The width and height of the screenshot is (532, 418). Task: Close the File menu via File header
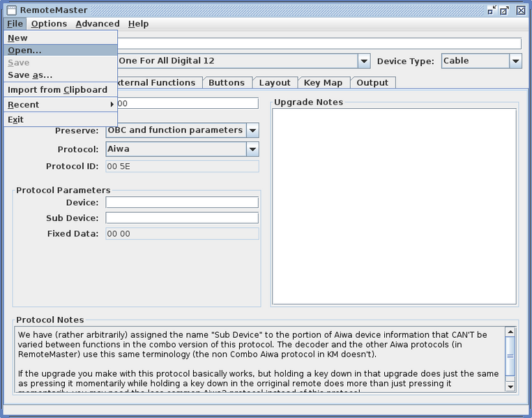[x=15, y=24]
